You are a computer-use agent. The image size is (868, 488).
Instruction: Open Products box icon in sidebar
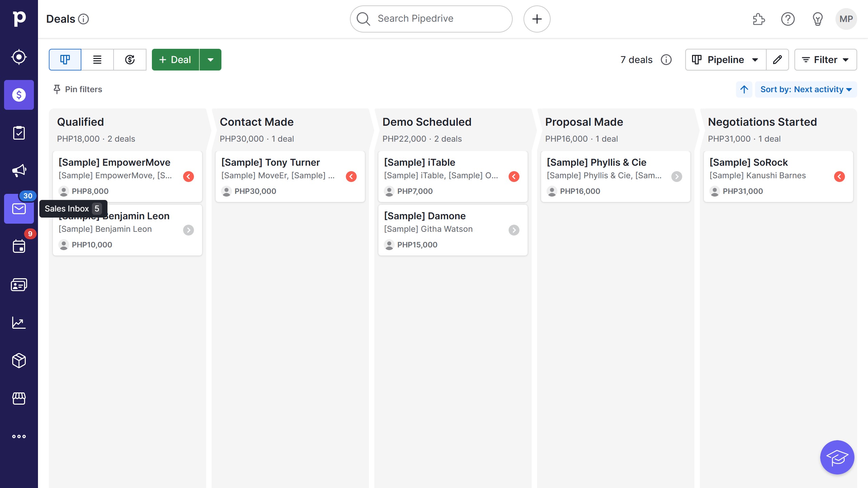pos(19,361)
